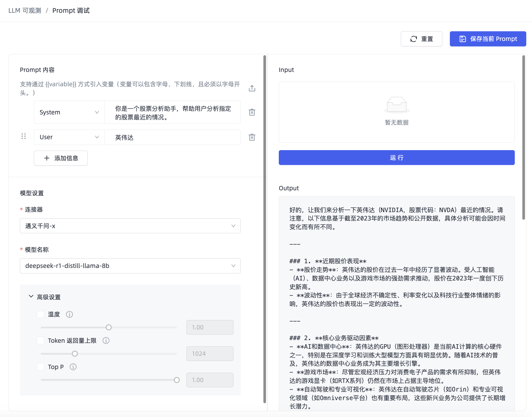The image size is (532, 417).
Task: Click the Top P value field 1.00
Action: click(210, 380)
